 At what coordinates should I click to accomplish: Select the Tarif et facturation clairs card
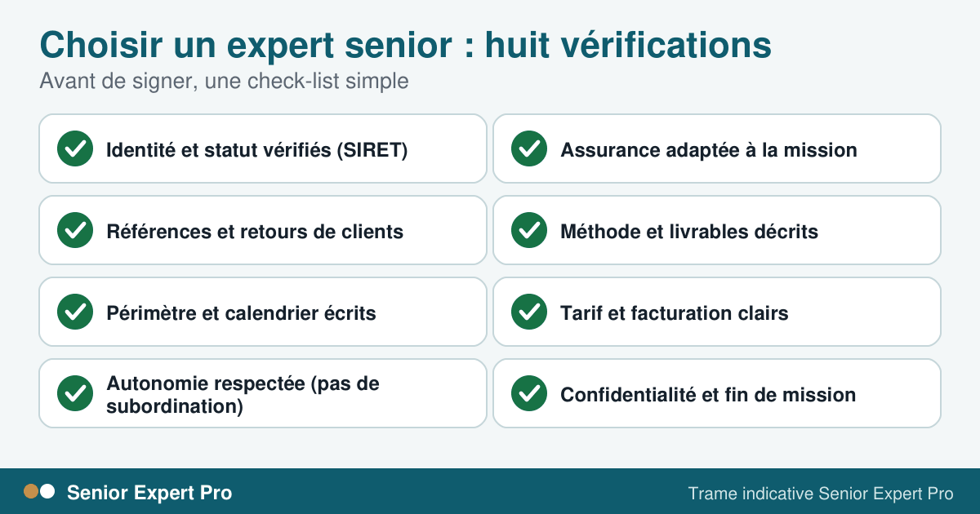click(x=717, y=312)
